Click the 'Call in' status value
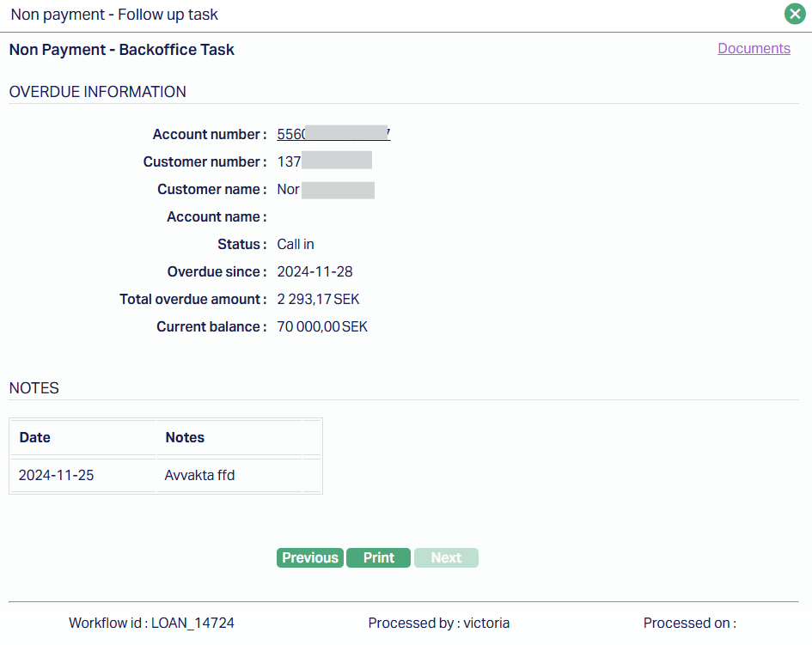 pyautogui.click(x=296, y=244)
